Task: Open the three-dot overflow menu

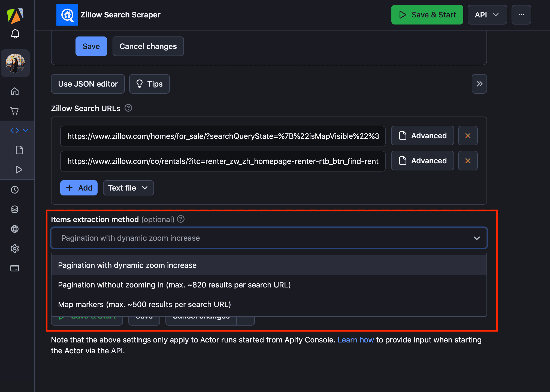Action: (521, 15)
